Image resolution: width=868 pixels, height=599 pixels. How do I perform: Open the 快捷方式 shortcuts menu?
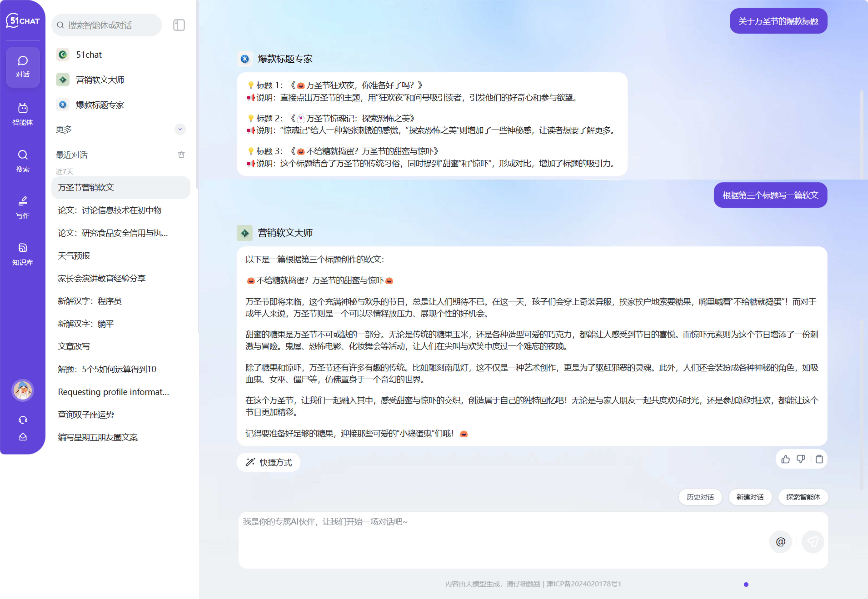pyautogui.click(x=268, y=462)
